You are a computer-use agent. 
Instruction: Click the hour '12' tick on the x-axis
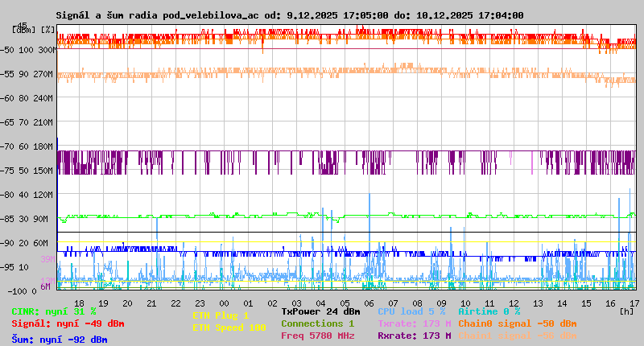[x=514, y=303]
